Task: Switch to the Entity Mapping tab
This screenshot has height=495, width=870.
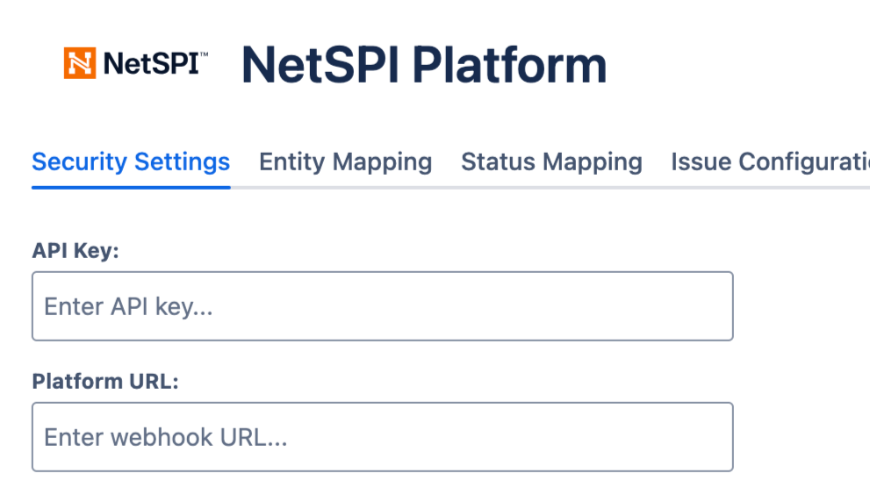Action: (x=345, y=162)
